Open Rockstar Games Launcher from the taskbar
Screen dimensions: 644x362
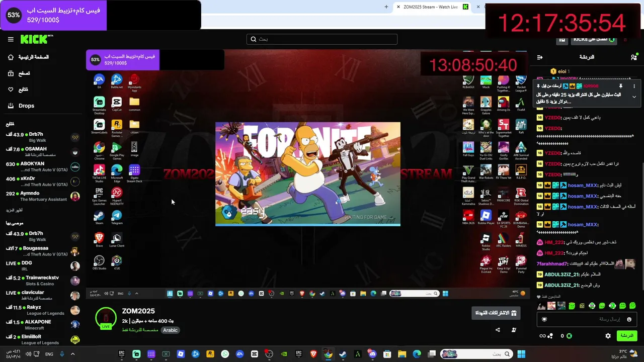tap(210, 354)
